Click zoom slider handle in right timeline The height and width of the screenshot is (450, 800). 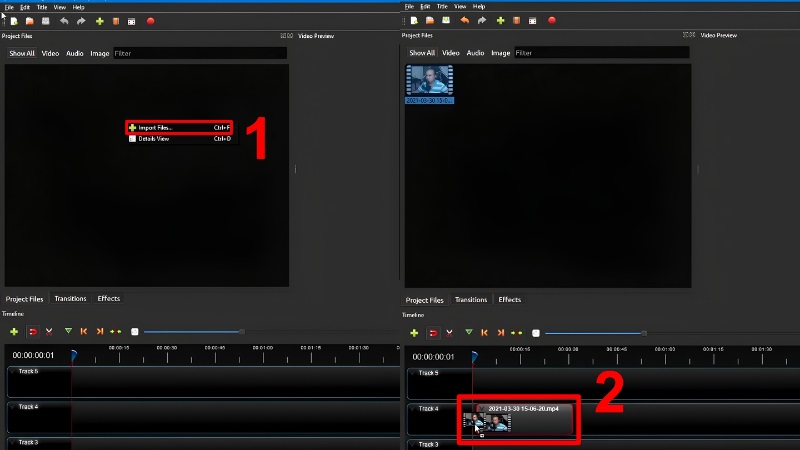tap(644, 333)
